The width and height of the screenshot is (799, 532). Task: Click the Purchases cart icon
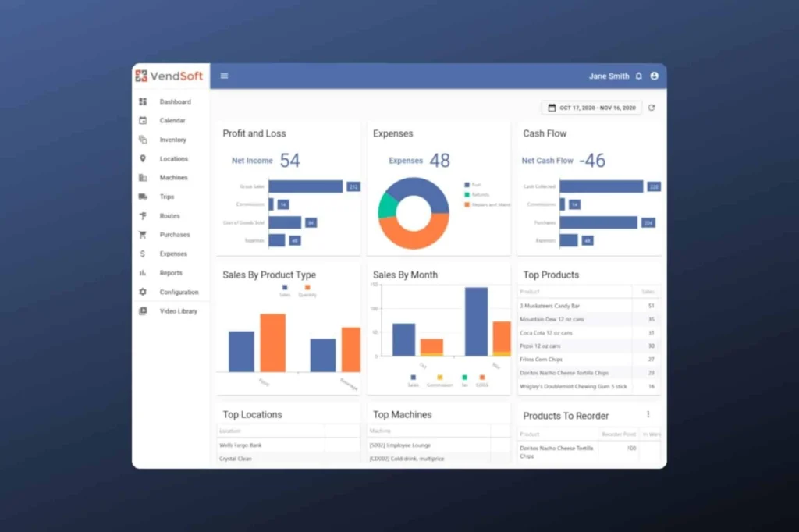click(x=143, y=235)
